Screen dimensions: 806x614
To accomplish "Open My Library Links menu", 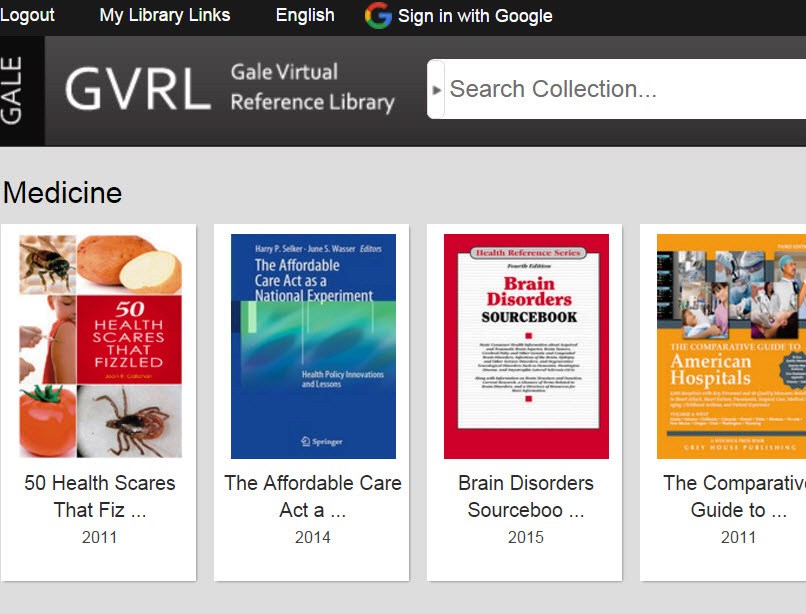I will click(x=164, y=15).
